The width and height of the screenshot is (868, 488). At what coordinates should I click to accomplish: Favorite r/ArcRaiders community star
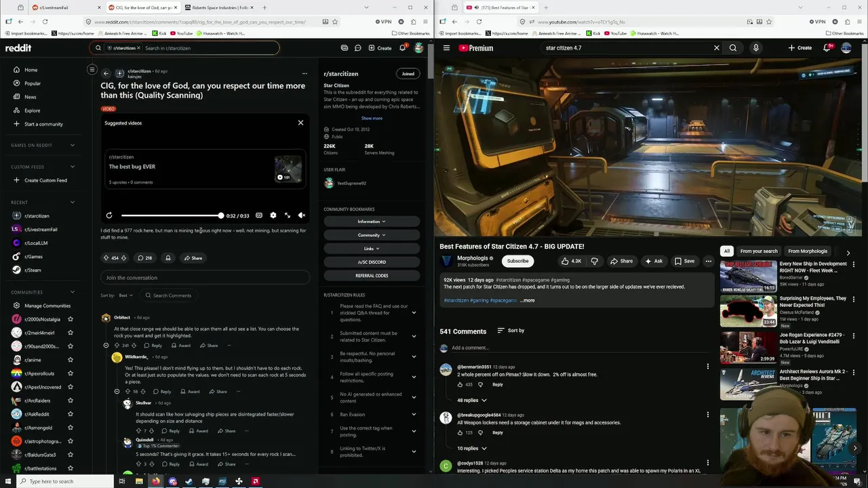coord(71,401)
